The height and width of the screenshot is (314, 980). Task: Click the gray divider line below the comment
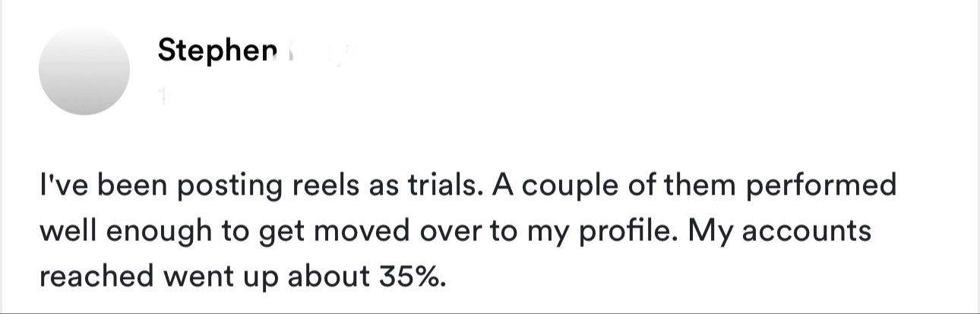click(490, 312)
